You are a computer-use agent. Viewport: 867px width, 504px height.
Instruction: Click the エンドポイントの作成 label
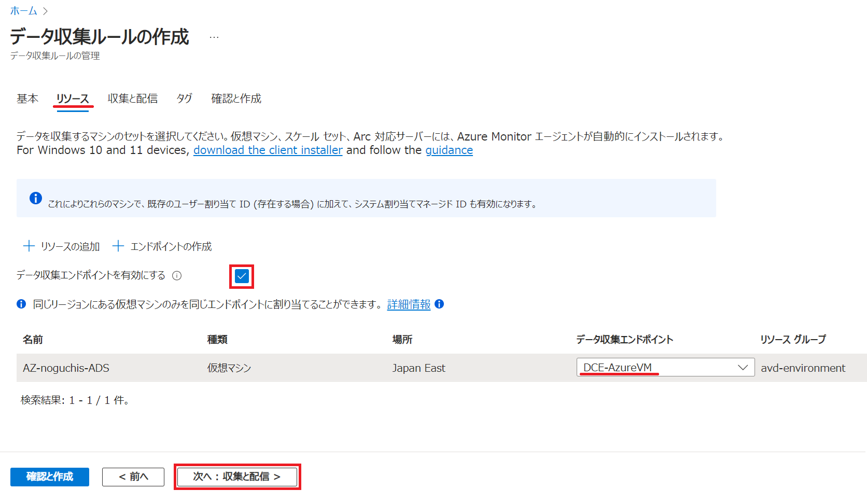pos(171,247)
